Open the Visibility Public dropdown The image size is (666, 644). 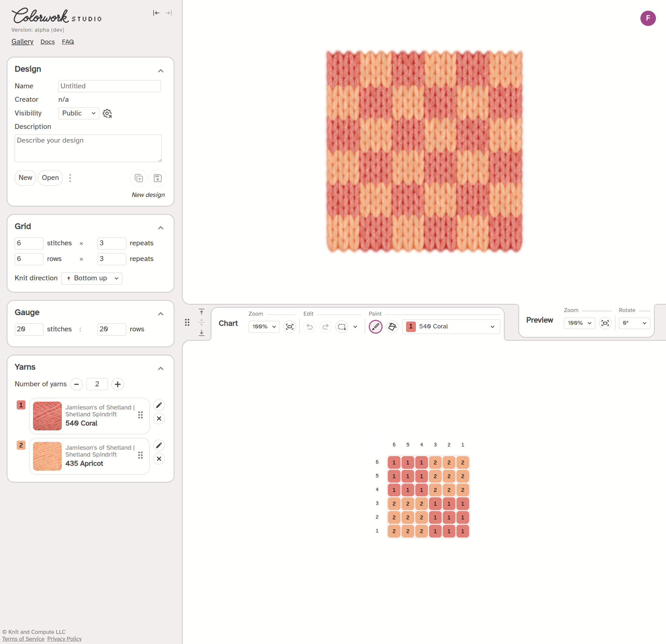tap(78, 113)
